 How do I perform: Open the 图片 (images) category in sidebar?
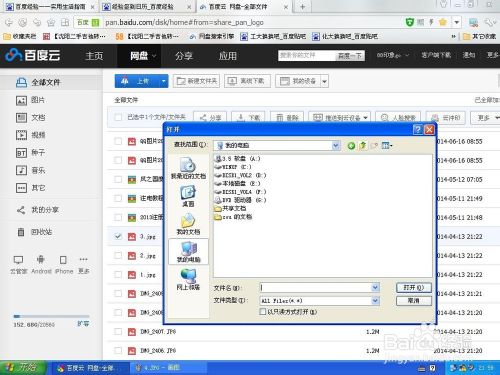pos(30,100)
